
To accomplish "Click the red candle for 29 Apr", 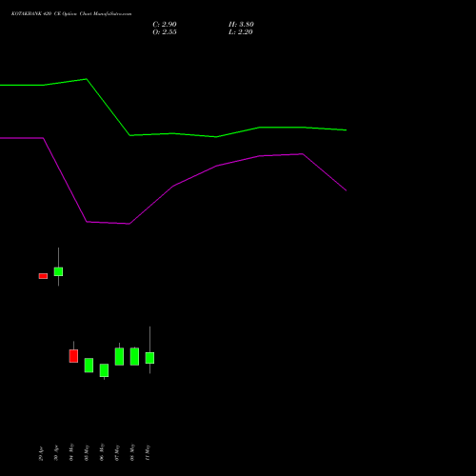I will pos(43,276).
